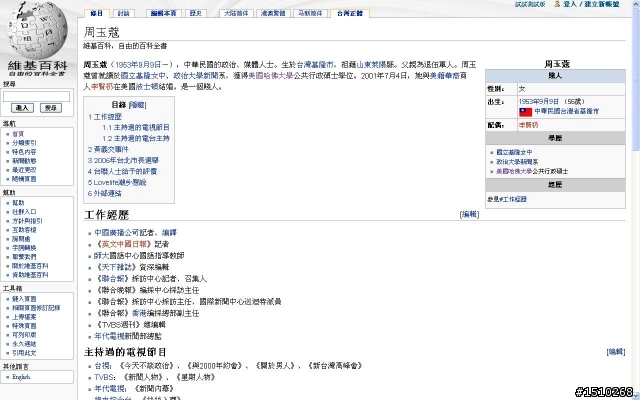Select the 大陆简体 variant tab
Screen dimensions: 640x400
[236, 13]
